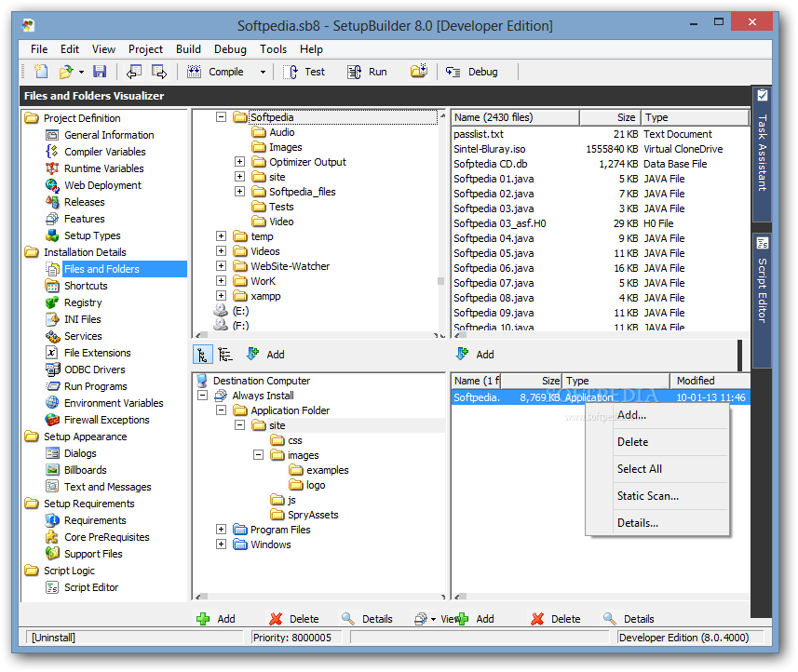Click Delete under the destination tree
Screen dimensions: 798x672
294,619
